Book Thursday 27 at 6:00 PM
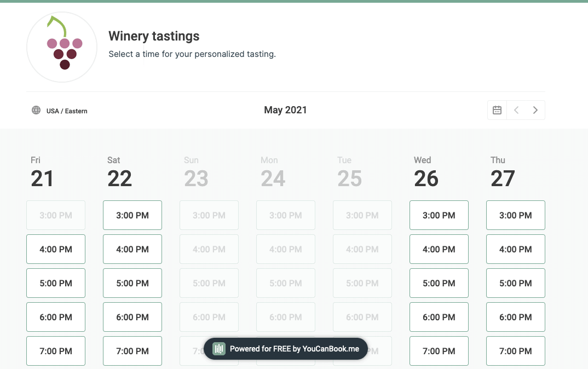Viewport: 588px width, 369px height. (516, 317)
